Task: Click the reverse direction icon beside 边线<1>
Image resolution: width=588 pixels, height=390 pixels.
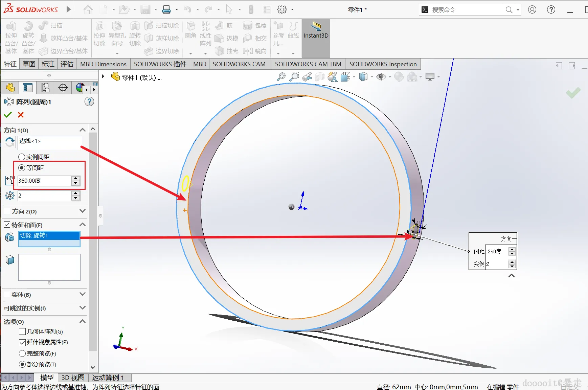Action: coord(10,142)
